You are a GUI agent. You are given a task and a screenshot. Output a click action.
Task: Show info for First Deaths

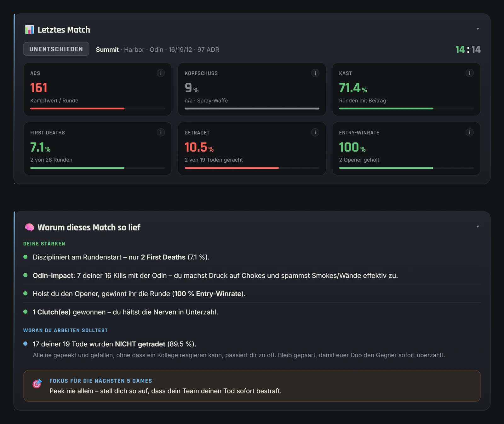click(x=161, y=132)
